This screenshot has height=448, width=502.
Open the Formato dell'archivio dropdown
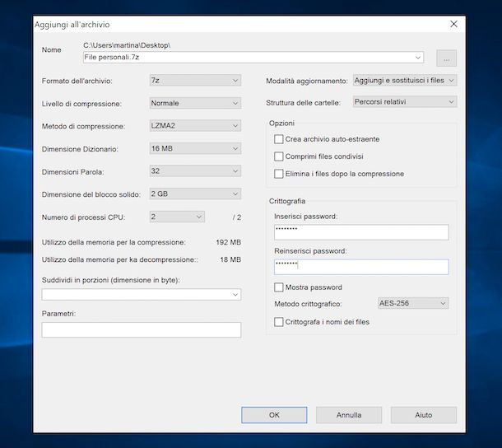click(195, 80)
